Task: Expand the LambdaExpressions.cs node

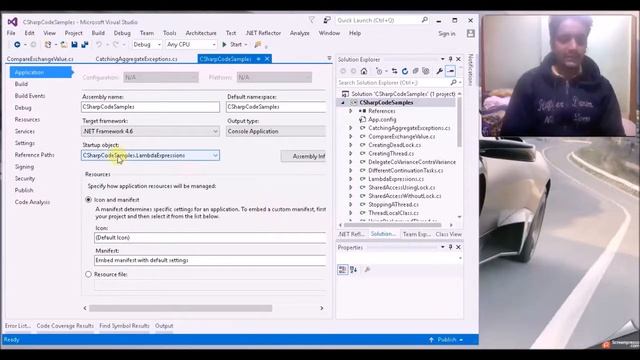Action: coord(350,179)
